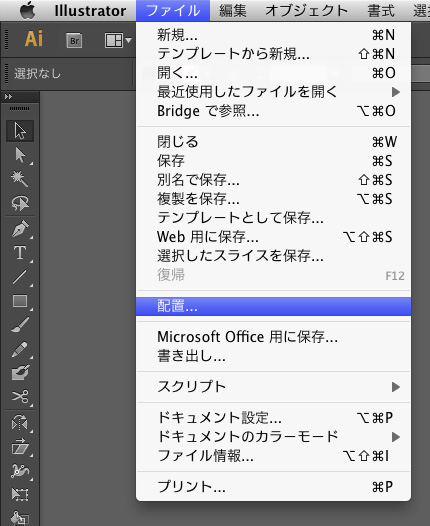Select the Warp tool
Image resolution: width=430 pixels, height=526 pixels.
point(20,471)
